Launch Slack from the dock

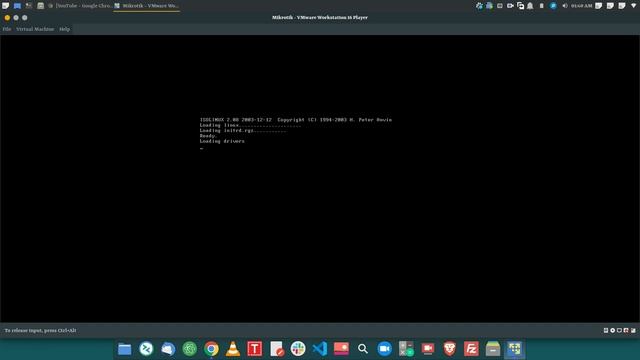[298, 349]
